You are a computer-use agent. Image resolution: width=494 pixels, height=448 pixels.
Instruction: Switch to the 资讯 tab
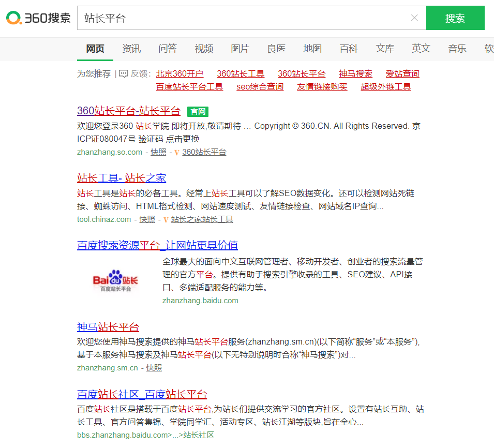click(x=131, y=49)
